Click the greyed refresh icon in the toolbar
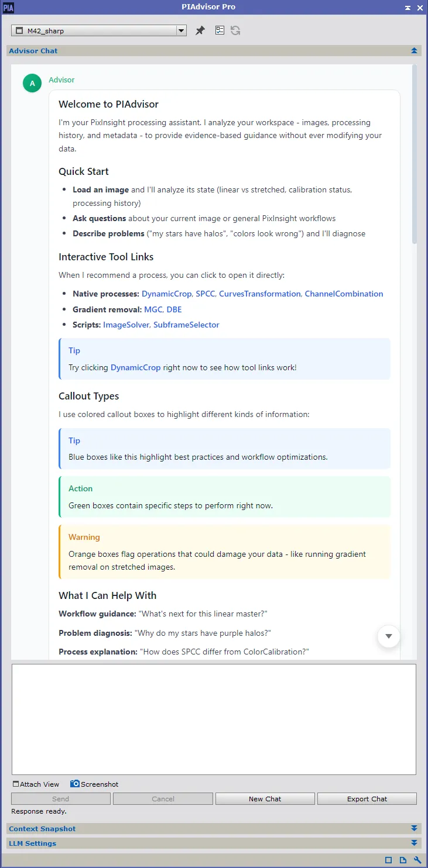 (x=235, y=30)
